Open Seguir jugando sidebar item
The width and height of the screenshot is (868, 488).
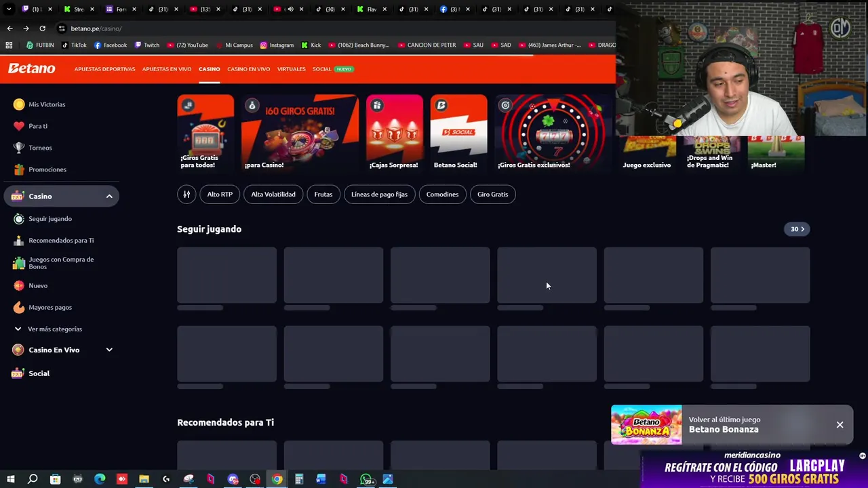click(x=42, y=219)
